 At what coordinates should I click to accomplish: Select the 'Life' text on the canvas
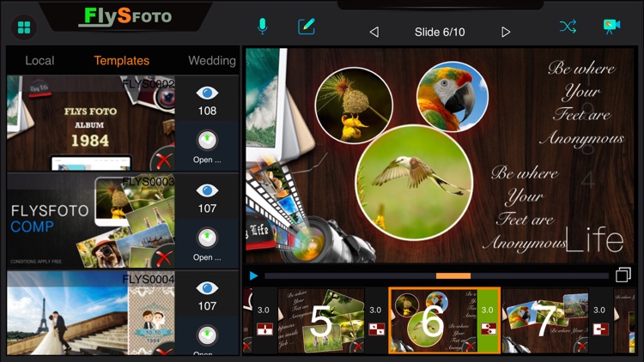click(595, 239)
